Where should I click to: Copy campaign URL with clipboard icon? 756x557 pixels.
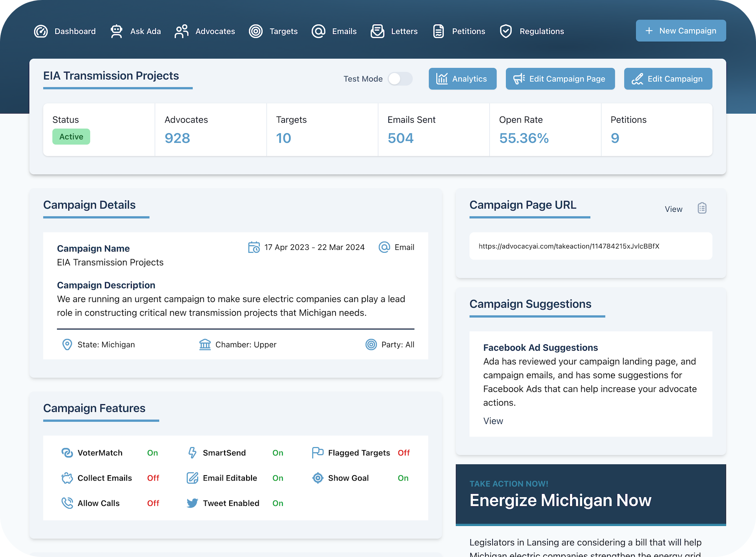tap(702, 208)
